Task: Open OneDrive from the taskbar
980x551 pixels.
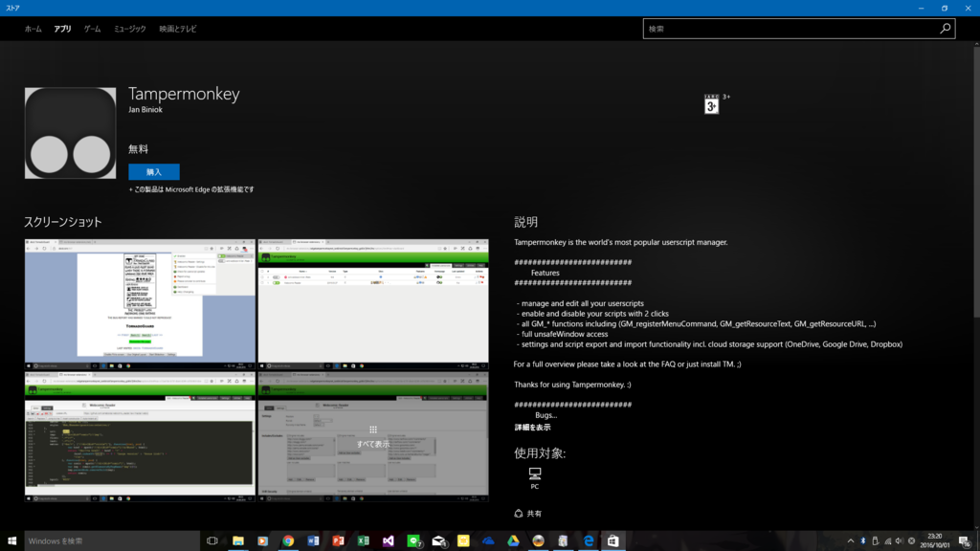Action: [x=488, y=541]
